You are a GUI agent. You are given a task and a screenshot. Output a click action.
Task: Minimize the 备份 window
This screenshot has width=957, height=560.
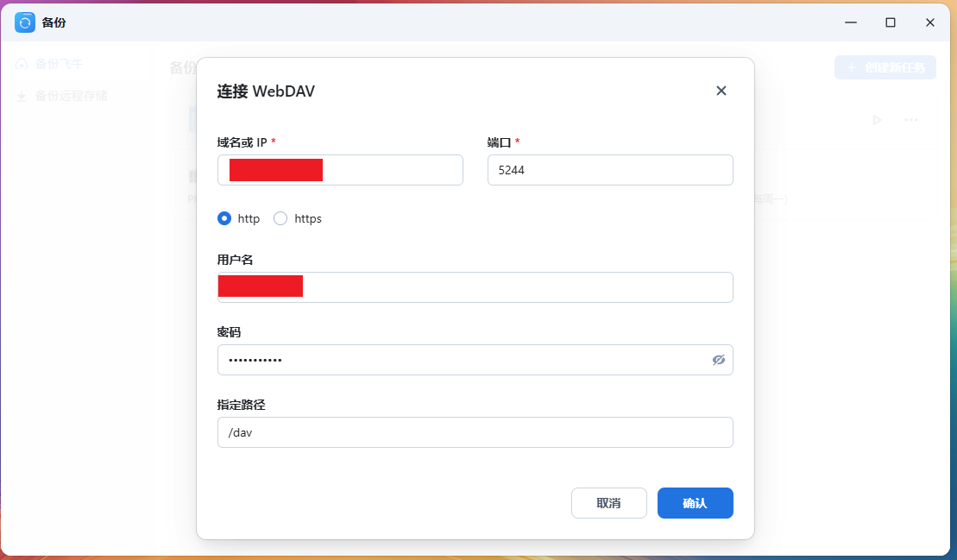tap(851, 22)
